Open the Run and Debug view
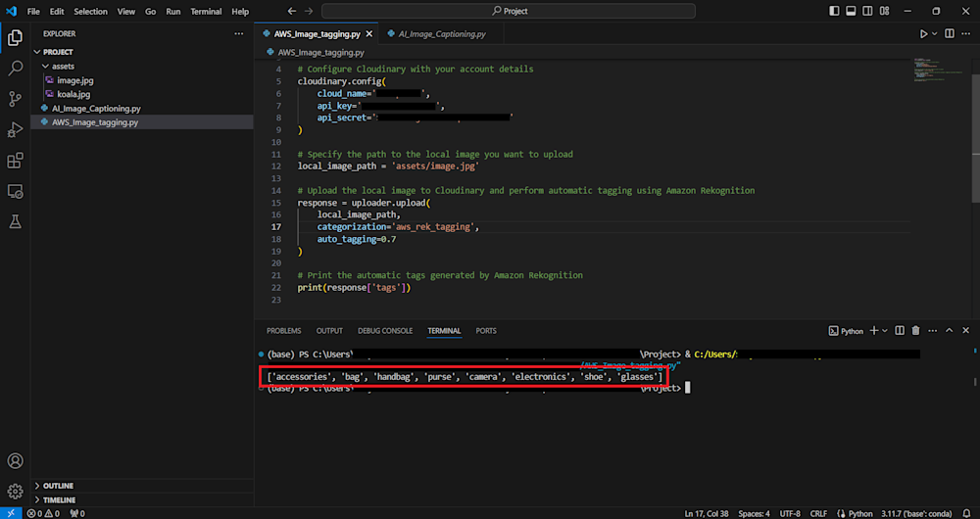This screenshot has width=980, height=519. 15,129
